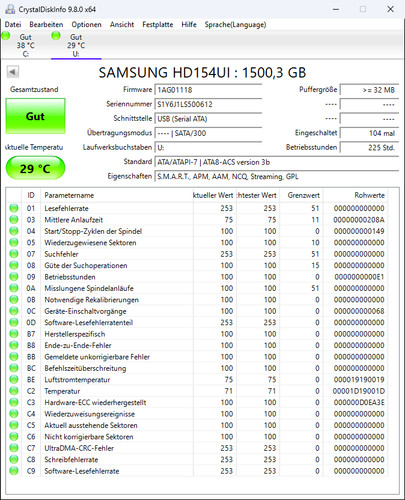The height and width of the screenshot is (500, 405).
Task: Click the status circle beside Temperatur row
Action: click(14, 391)
